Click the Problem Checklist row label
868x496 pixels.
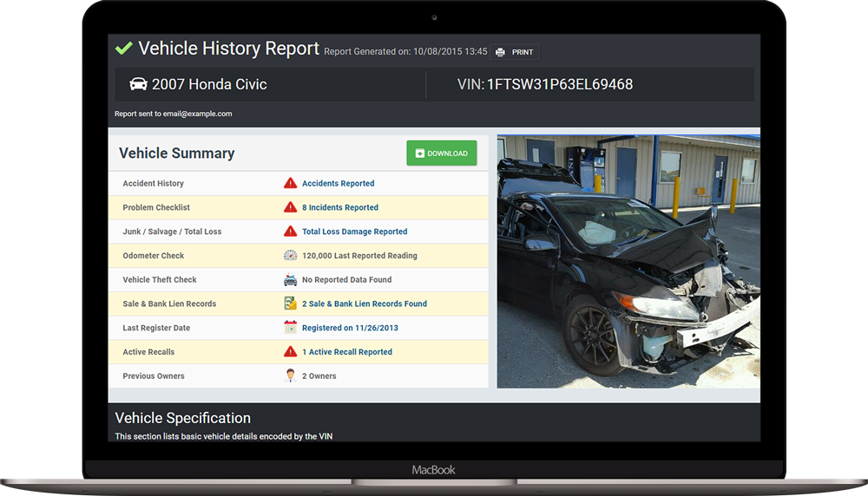(x=156, y=207)
